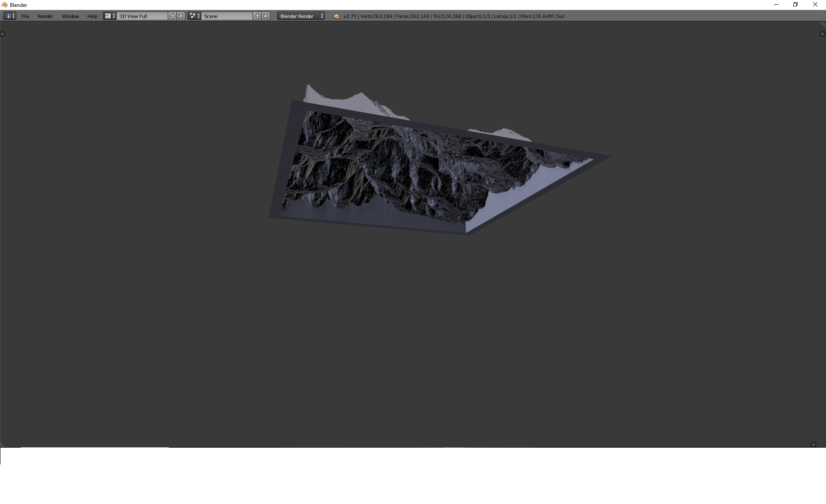Delete the '3D View Full' screen layout
Image resolution: width=826 pixels, height=504 pixels.
pos(181,16)
